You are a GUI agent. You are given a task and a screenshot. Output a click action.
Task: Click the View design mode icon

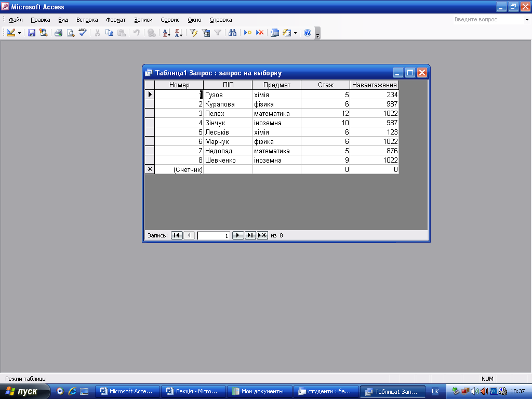11,33
